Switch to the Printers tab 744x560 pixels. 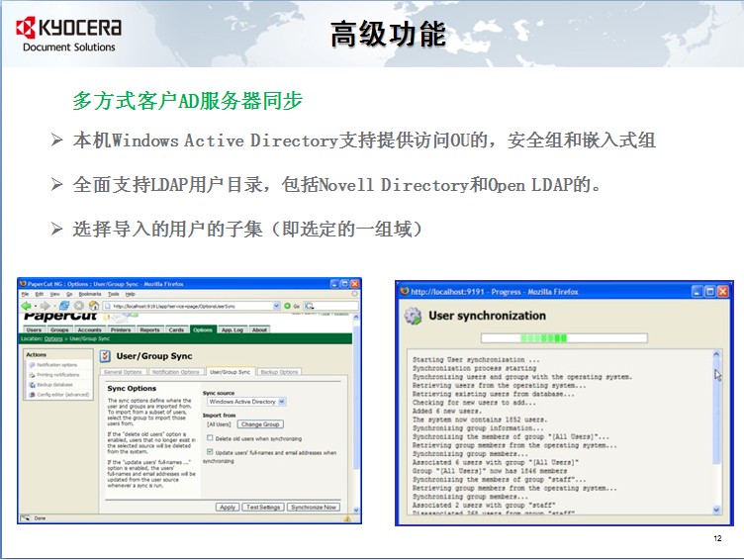click(120, 329)
